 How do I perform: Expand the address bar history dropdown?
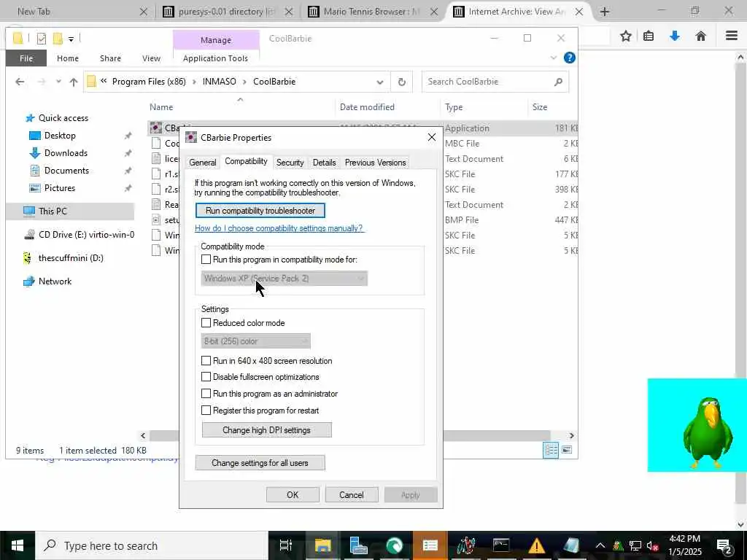pos(379,82)
